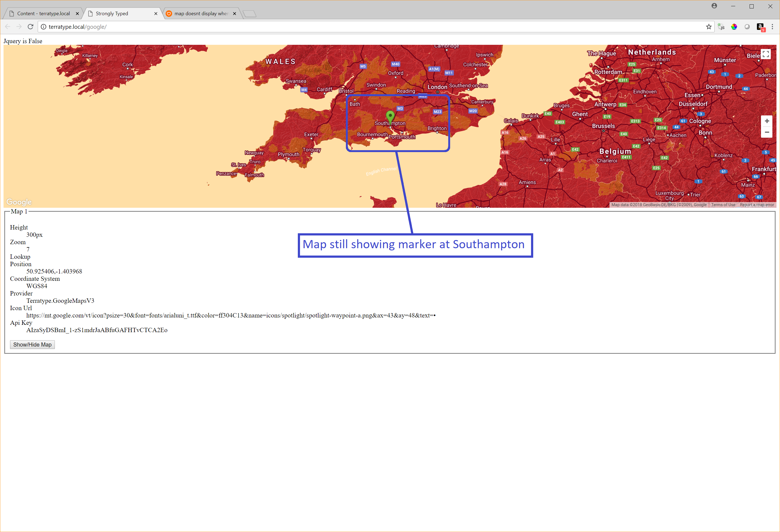Click the Google logo on the map
780x532 pixels.
tap(19, 202)
